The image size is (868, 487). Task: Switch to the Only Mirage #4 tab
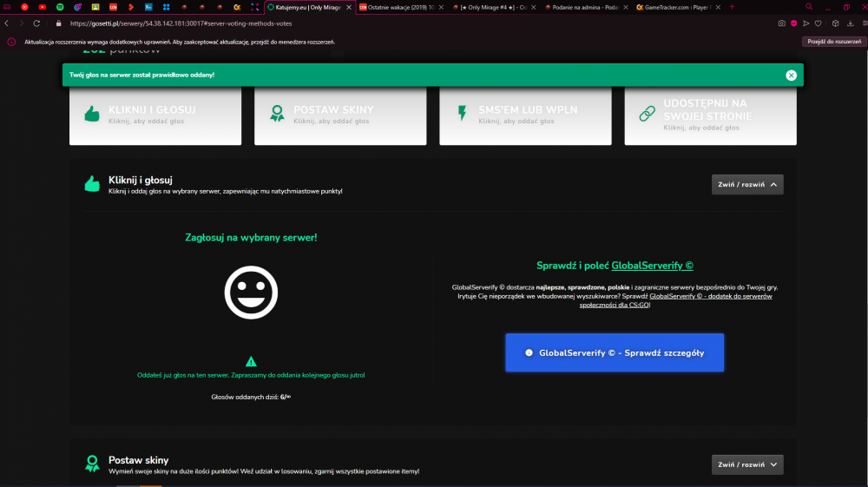tap(493, 7)
